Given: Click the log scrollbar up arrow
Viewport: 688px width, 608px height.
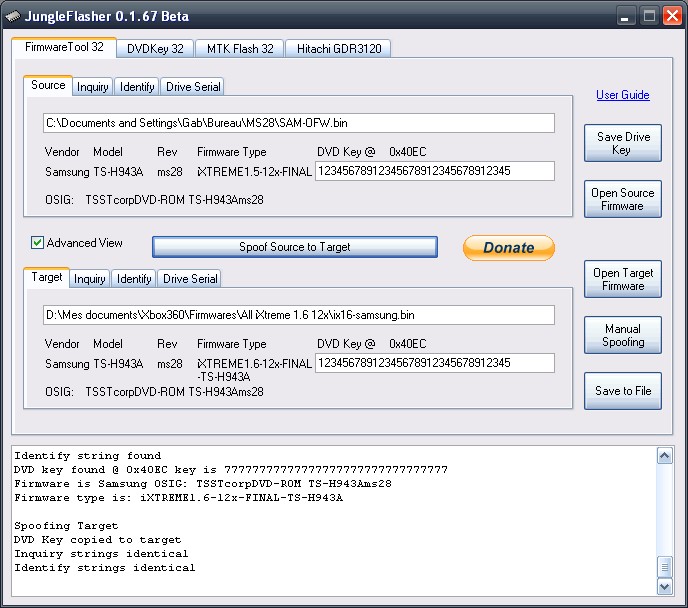Looking at the screenshot, I should (664, 456).
